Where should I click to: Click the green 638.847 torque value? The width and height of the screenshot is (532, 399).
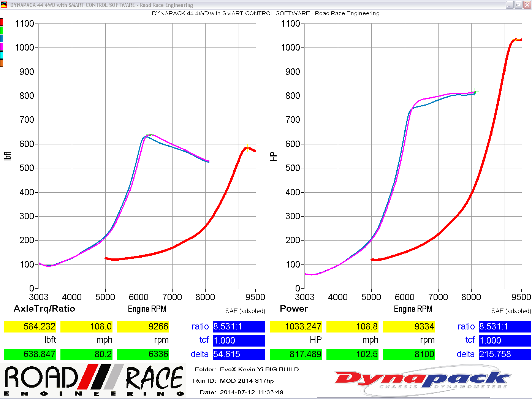point(30,354)
